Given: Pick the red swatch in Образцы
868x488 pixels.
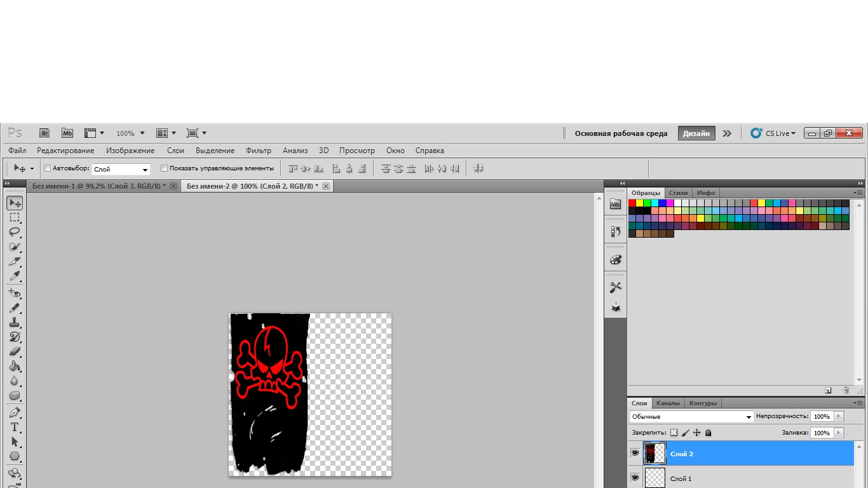Looking at the screenshot, I should [x=632, y=203].
